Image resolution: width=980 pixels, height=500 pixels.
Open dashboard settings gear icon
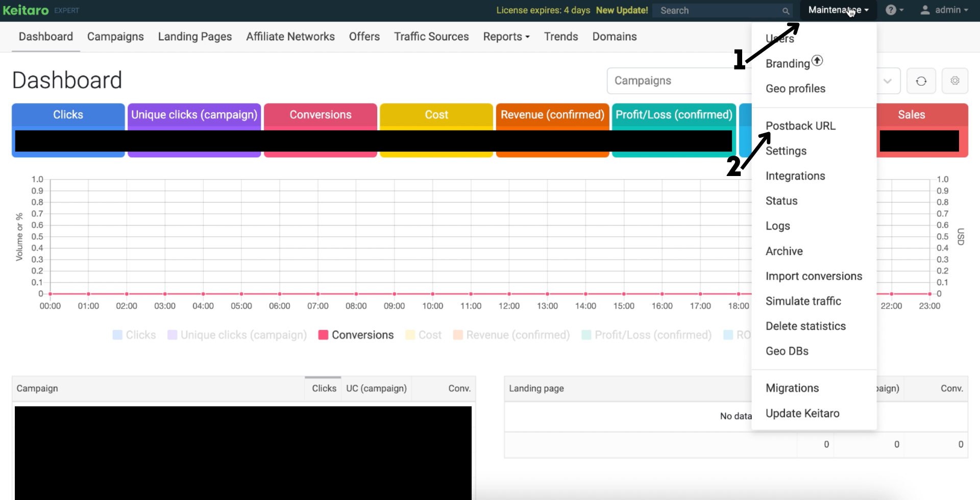[954, 81]
